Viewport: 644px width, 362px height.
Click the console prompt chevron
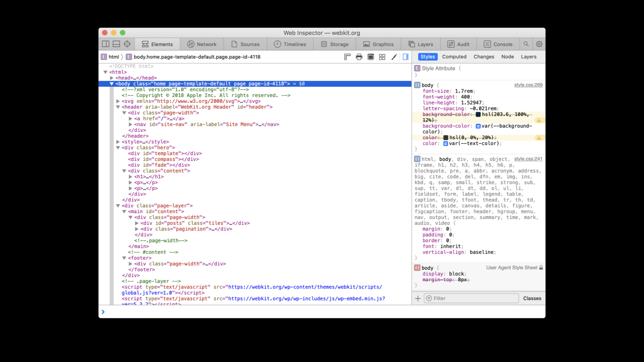coord(103,312)
